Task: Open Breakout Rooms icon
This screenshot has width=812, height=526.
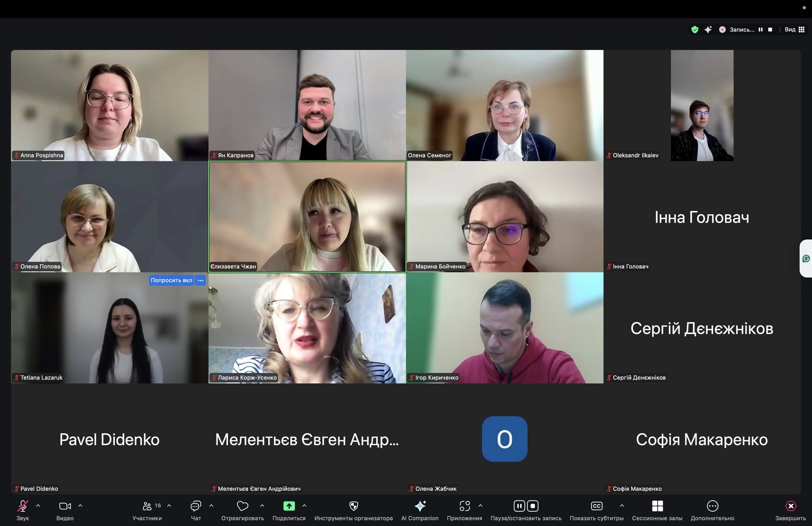Action: (x=657, y=506)
